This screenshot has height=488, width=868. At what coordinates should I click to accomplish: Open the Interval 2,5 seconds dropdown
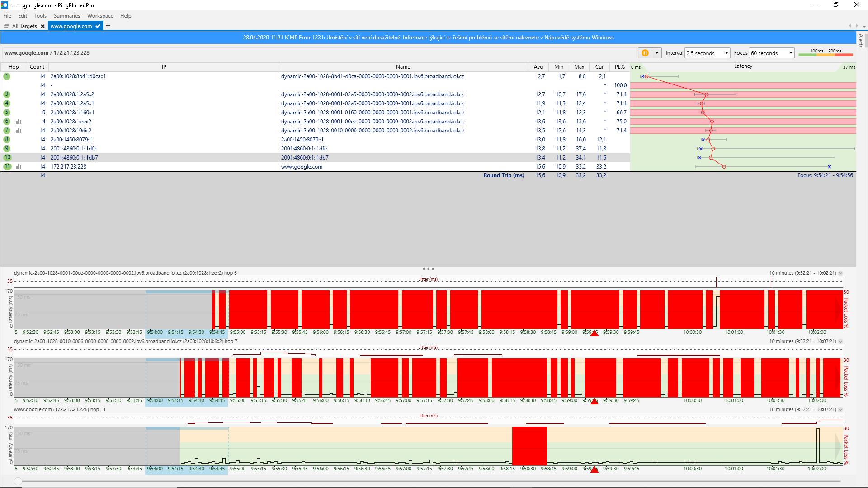click(708, 53)
